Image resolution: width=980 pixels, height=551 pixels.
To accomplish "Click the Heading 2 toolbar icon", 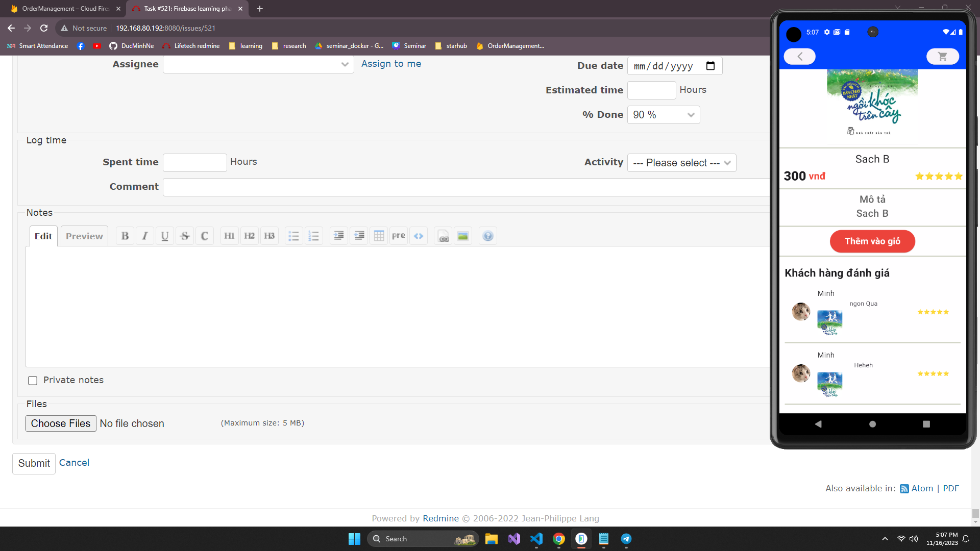I will (249, 236).
